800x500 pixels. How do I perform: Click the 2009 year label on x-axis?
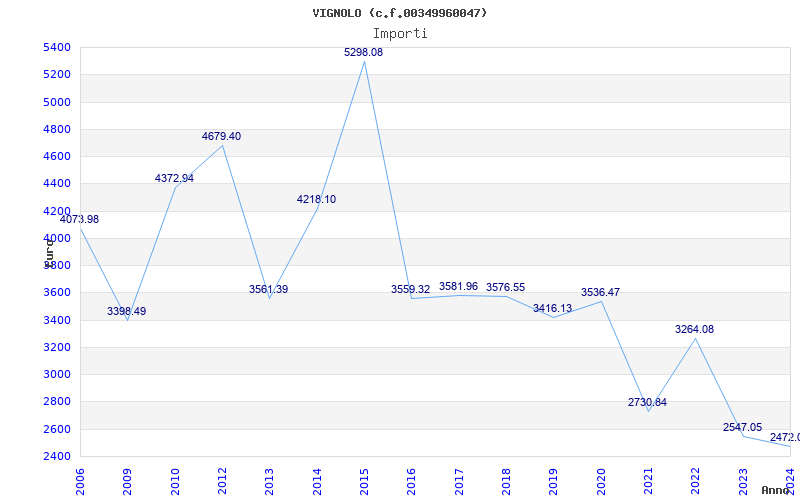point(128,482)
